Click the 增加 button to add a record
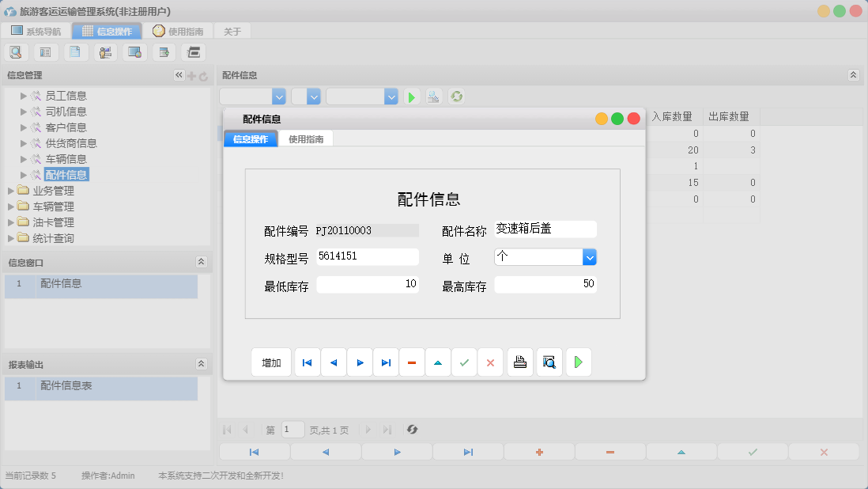Image resolution: width=868 pixels, height=489 pixels. [x=271, y=362]
